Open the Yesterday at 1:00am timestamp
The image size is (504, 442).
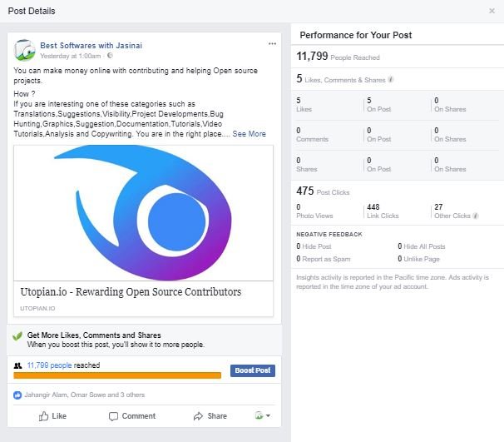tap(71, 56)
